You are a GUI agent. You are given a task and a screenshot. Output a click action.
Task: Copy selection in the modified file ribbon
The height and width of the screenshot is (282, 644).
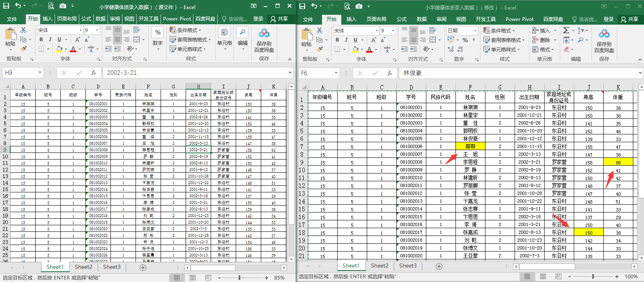(x=319, y=40)
